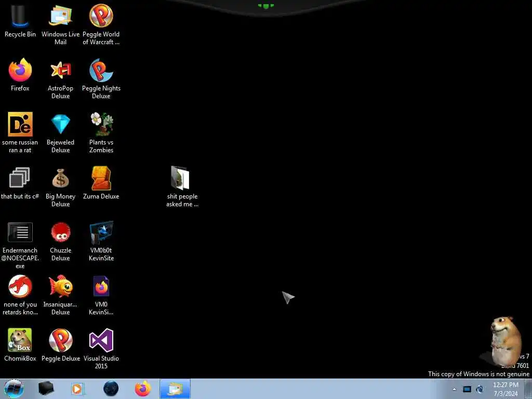Image resolution: width=532 pixels, height=399 pixels.
Task: Open the clock showing 12:27 PM
Action: click(x=506, y=389)
